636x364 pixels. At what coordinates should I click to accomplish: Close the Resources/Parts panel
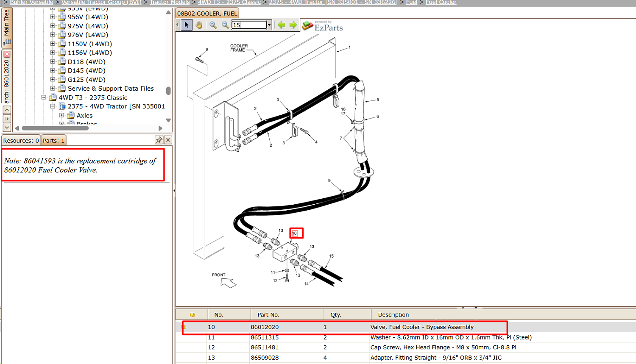(x=168, y=140)
